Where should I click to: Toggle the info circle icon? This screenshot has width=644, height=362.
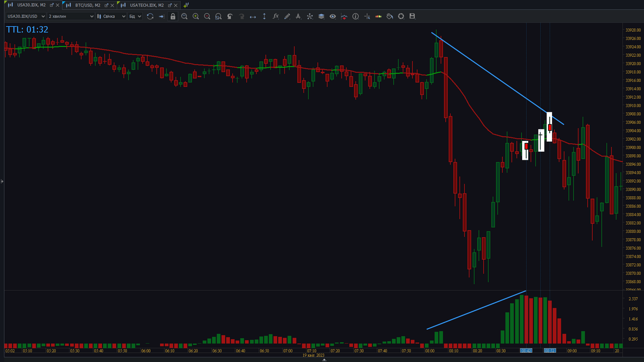pos(355,16)
